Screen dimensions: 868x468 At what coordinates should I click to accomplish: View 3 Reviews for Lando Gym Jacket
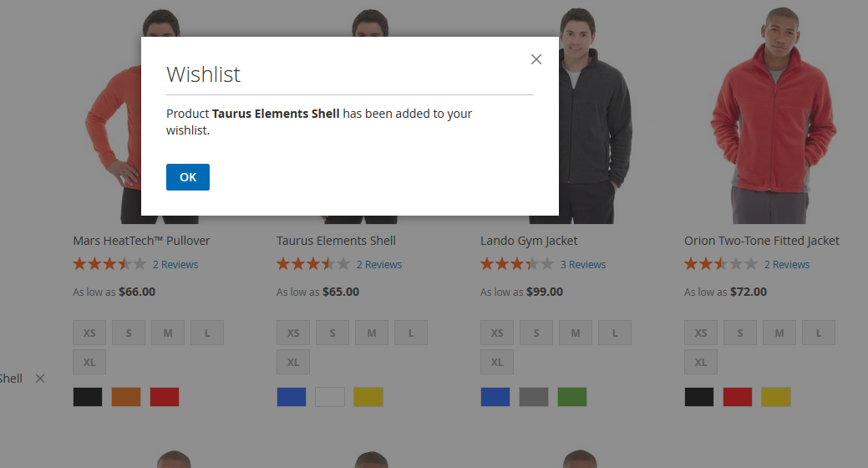click(582, 265)
